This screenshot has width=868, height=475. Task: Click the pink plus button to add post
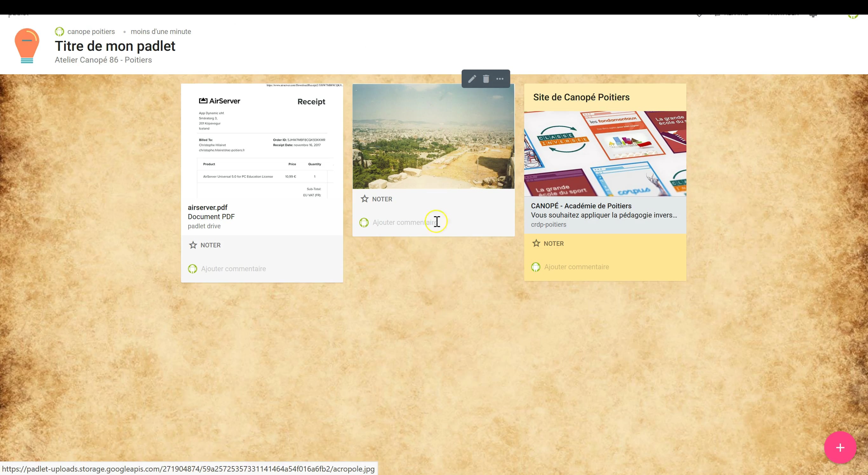[x=840, y=447]
